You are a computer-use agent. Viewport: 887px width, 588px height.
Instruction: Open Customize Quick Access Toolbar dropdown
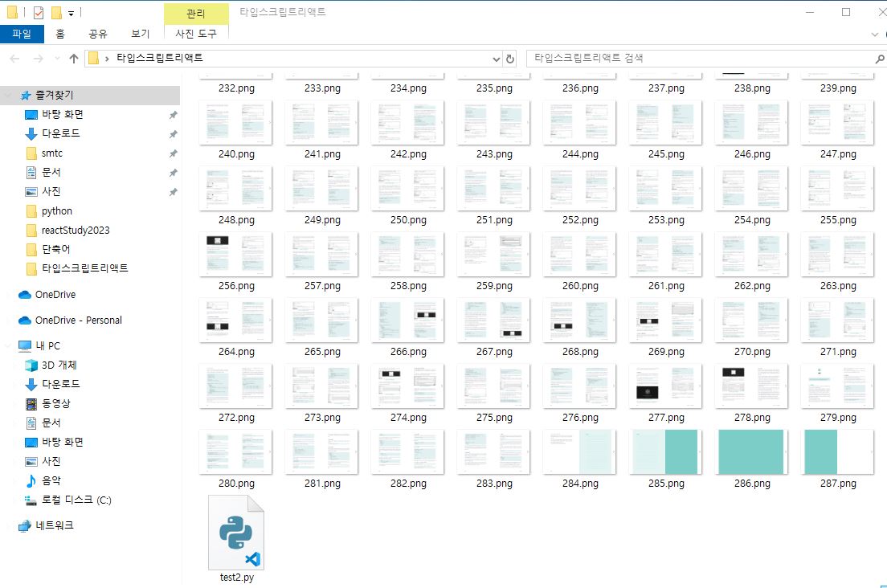click(72, 14)
